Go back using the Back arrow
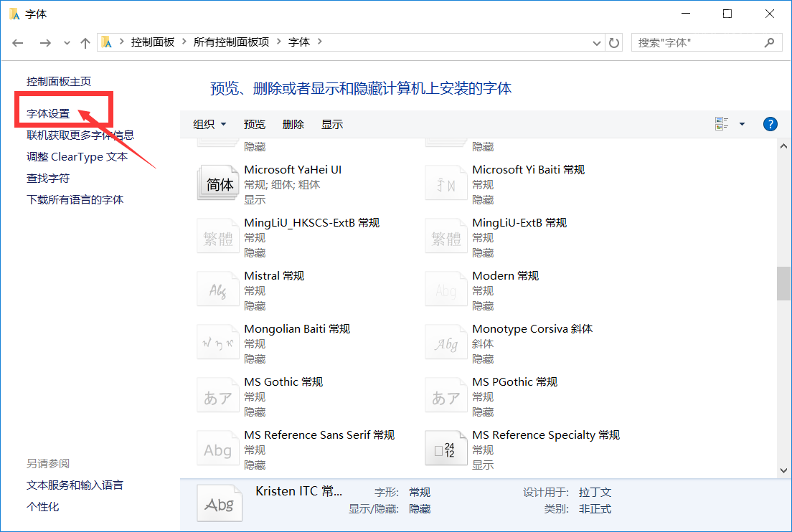The width and height of the screenshot is (792, 532). pos(18,43)
